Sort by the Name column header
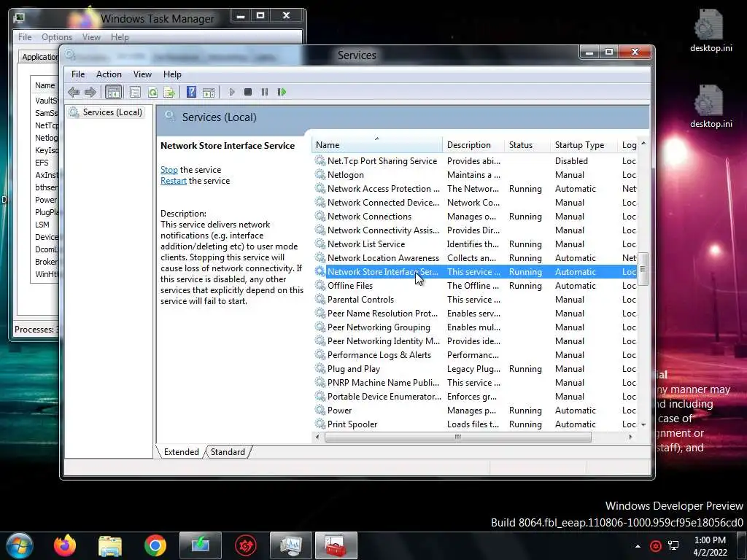 tap(377, 145)
